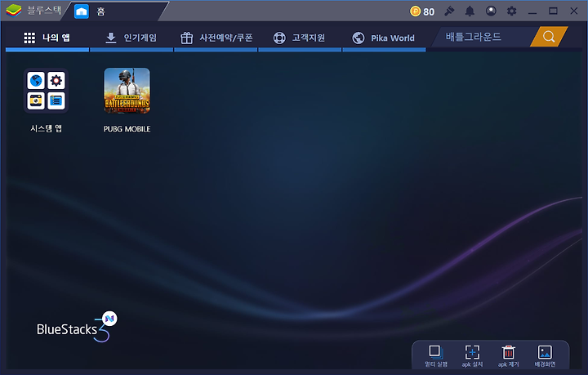Image resolution: width=588 pixels, height=375 pixels.
Task: Open the Pika World tab
Action: point(384,38)
